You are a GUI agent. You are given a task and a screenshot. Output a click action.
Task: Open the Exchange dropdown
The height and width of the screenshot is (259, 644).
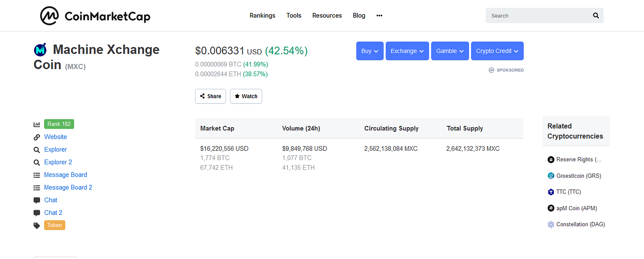[408, 51]
